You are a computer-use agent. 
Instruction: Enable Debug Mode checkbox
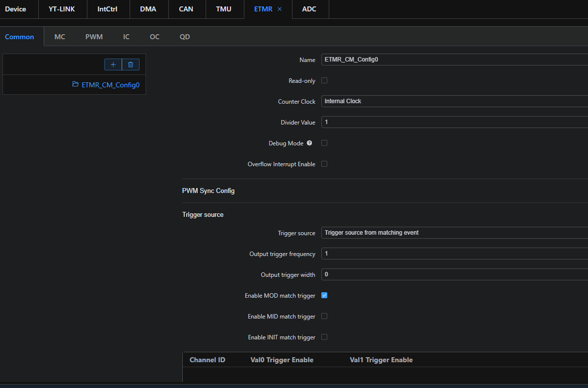tap(324, 143)
